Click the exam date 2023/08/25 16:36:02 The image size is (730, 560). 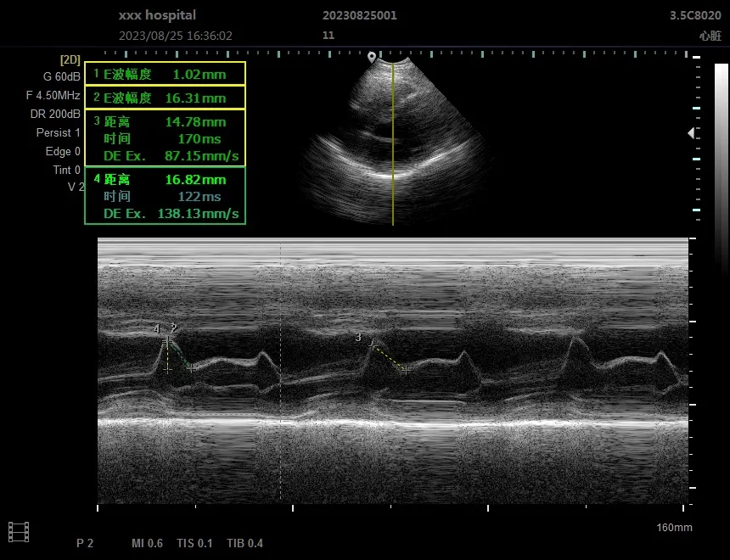click(x=176, y=36)
